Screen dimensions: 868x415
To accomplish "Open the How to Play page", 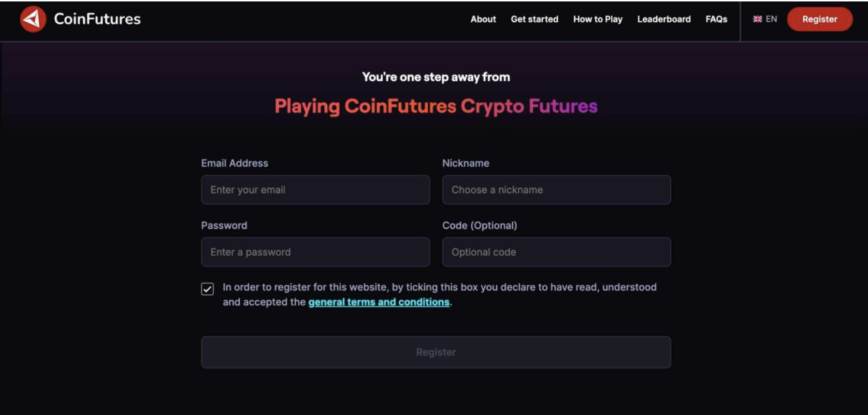I will pyautogui.click(x=598, y=19).
